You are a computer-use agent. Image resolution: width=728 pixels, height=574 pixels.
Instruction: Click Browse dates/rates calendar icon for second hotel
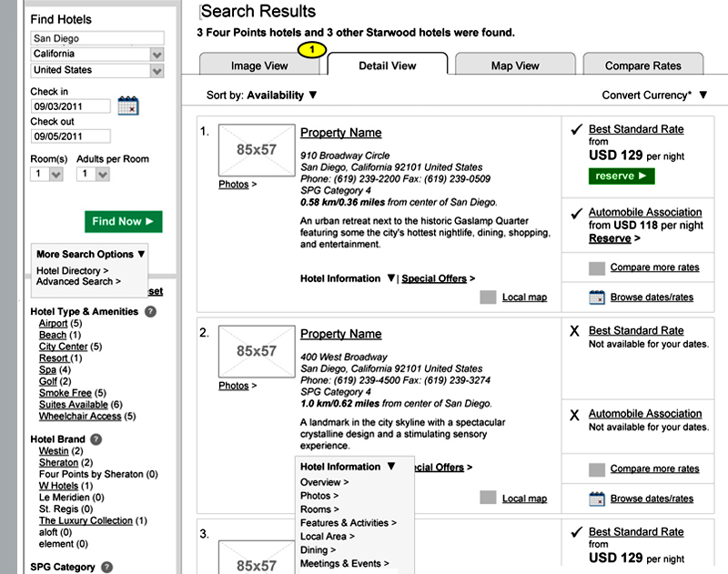point(597,498)
